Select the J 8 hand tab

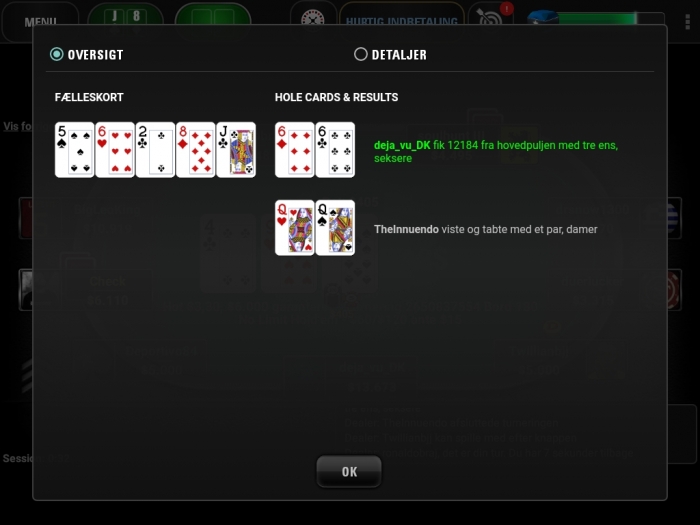pyautogui.click(x=125, y=18)
